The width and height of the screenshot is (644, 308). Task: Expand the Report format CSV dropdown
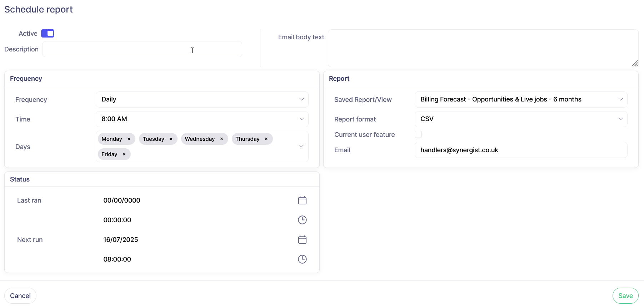[x=520, y=119]
